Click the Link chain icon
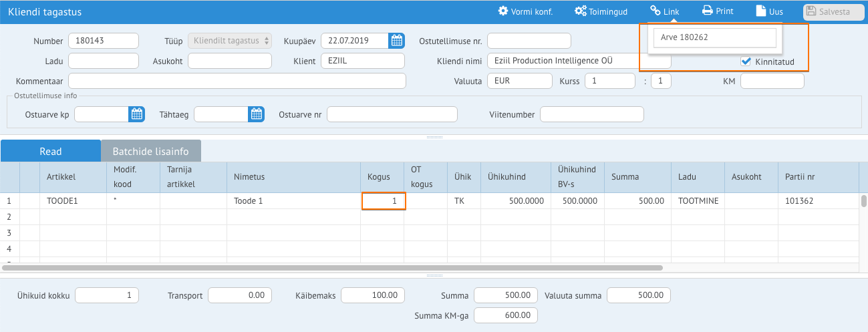This screenshot has width=868, height=332. tap(656, 11)
